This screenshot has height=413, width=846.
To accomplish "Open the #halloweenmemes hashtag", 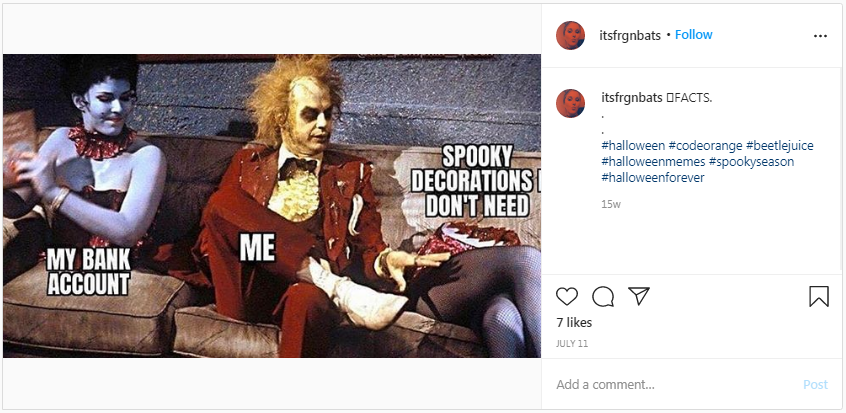I will [653, 161].
